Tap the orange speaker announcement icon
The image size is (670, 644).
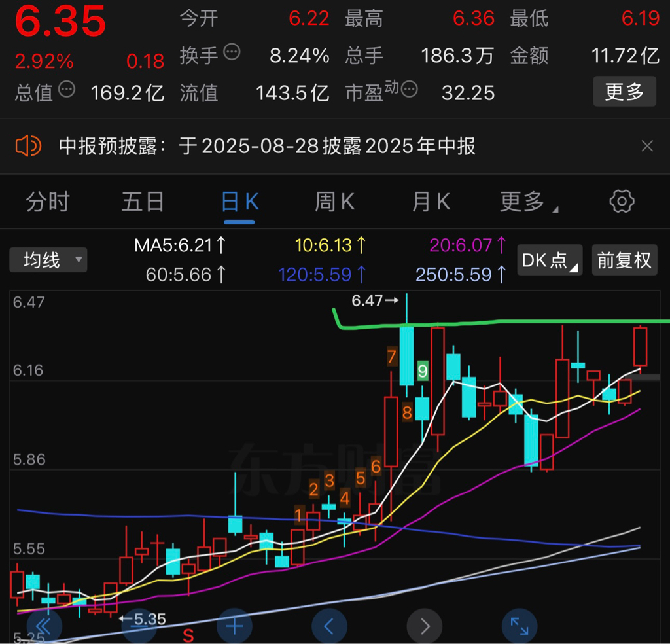[x=28, y=146]
